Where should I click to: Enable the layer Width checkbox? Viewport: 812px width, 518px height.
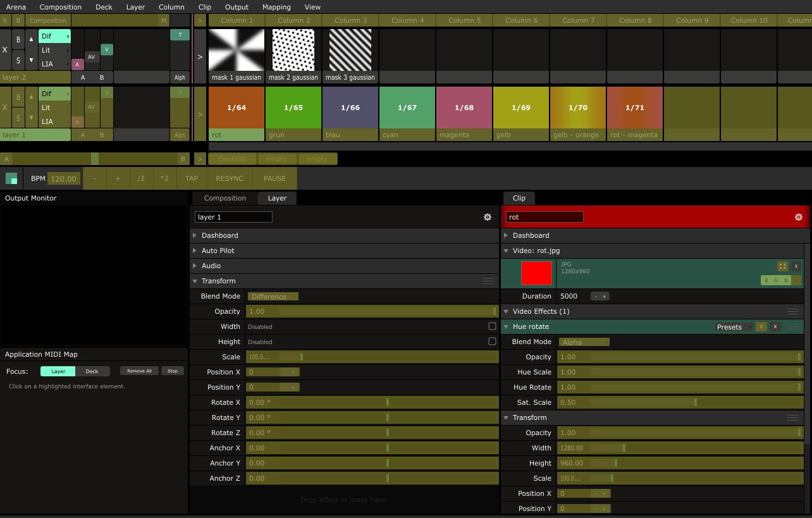click(x=492, y=326)
